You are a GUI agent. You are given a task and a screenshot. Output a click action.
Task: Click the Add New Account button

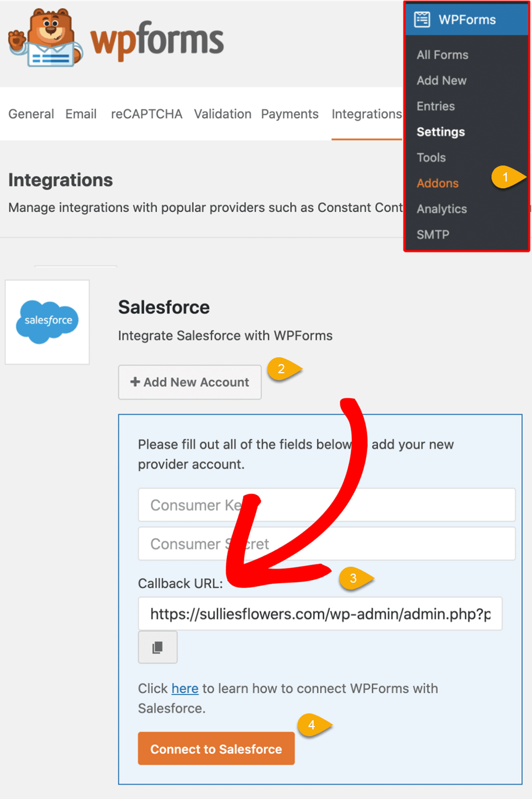(x=190, y=382)
